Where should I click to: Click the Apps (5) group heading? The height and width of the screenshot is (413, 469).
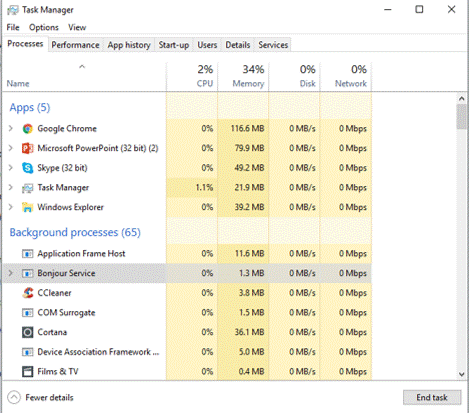(x=30, y=108)
